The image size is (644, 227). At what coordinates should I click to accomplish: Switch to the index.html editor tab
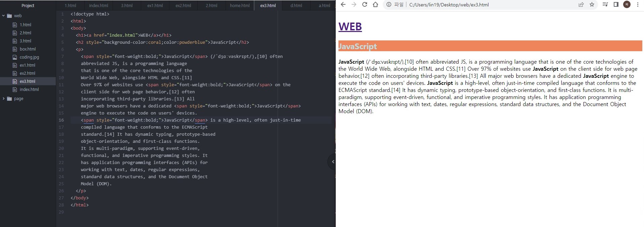tap(98, 5)
